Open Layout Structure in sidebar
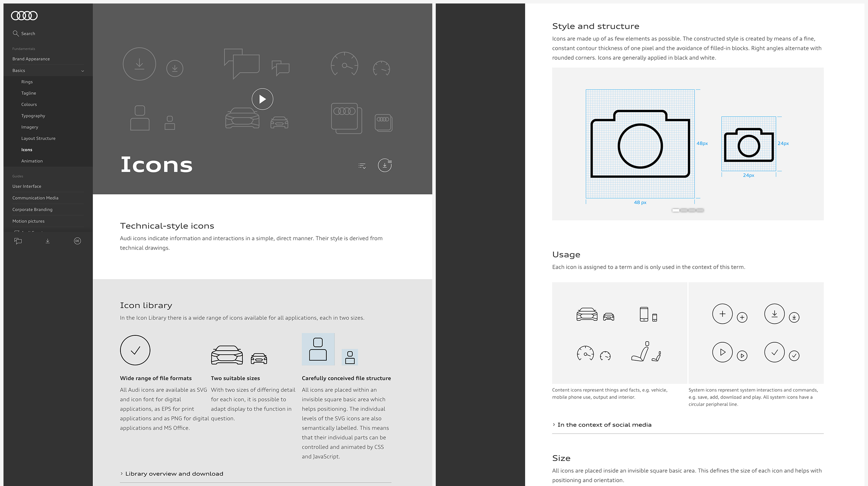Image resolution: width=868 pixels, height=486 pixels. point(39,139)
